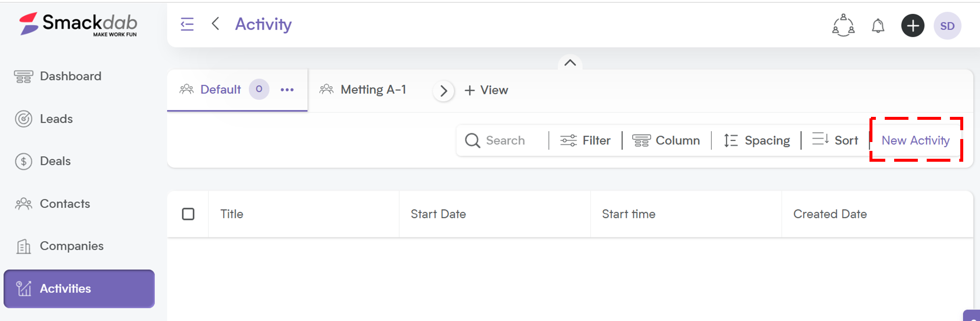Collapse the sidebar with the menu icon
Viewport: 980px width, 321px height.
pyautogui.click(x=187, y=24)
